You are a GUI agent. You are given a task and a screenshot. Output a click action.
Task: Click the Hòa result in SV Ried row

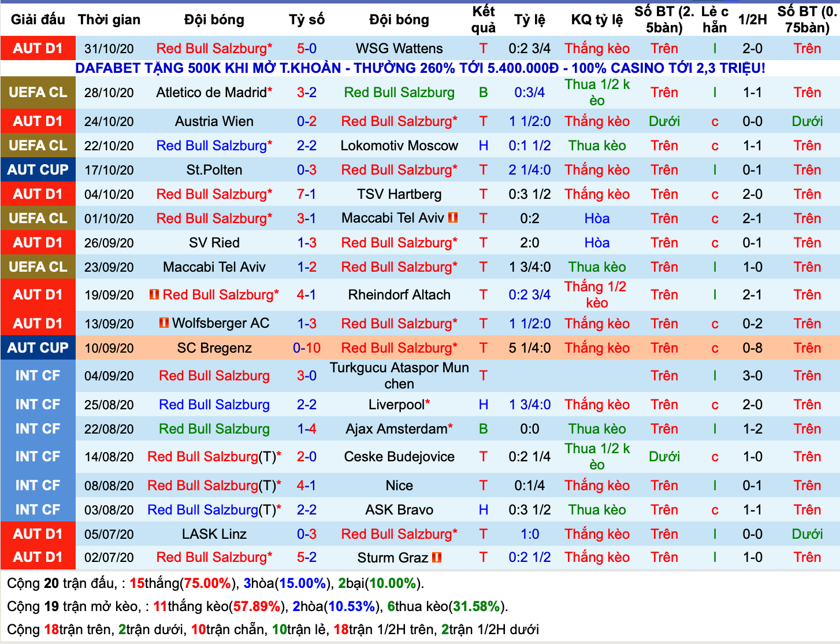(597, 243)
